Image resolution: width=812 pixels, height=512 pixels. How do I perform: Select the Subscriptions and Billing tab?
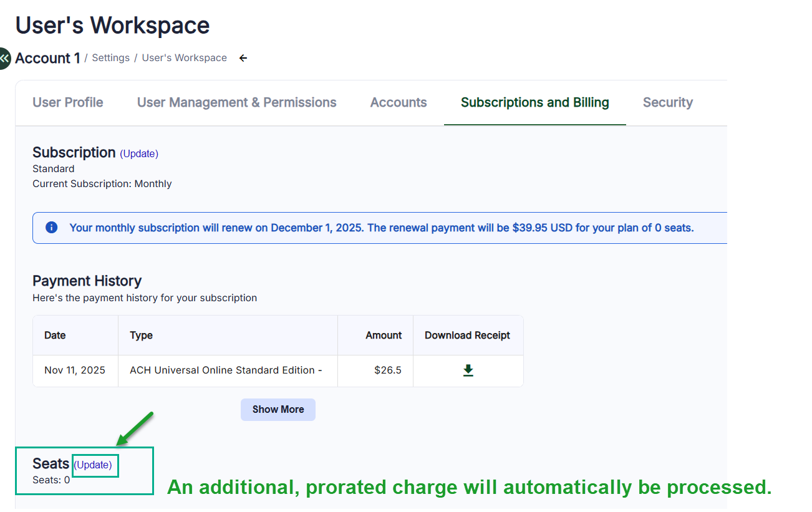tap(534, 103)
